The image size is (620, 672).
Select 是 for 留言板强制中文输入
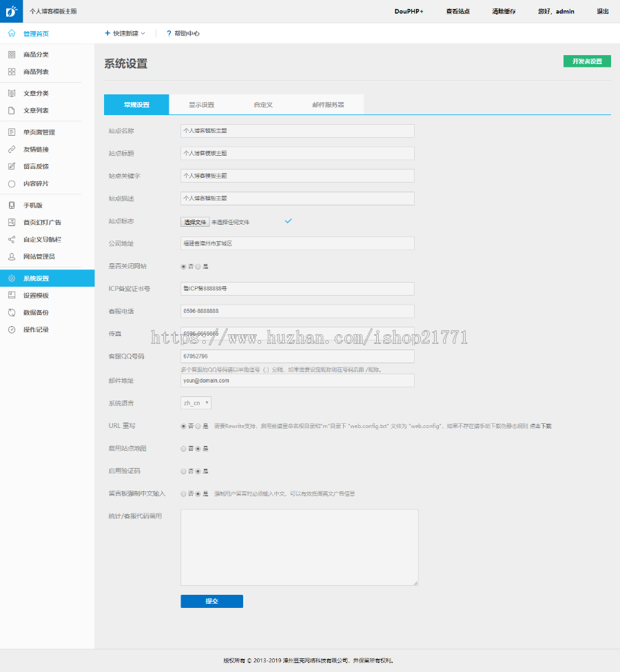[198, 493]
